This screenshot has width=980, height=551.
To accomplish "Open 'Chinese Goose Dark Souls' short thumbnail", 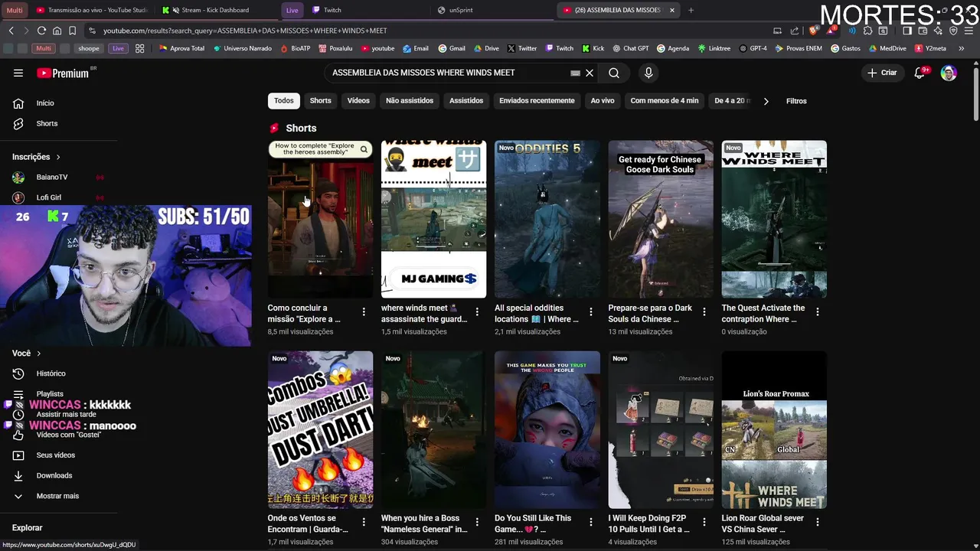I will [x=661, y=219].
